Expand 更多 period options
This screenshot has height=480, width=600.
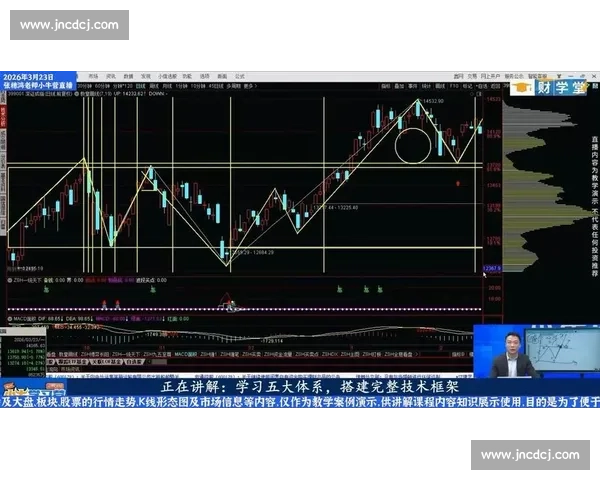(x=250, y=86)
